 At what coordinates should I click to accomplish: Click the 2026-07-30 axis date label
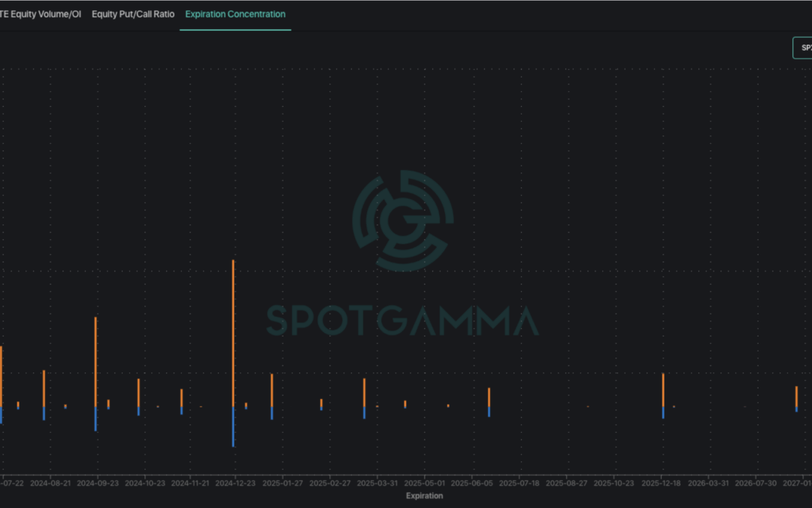click(756, 483)
